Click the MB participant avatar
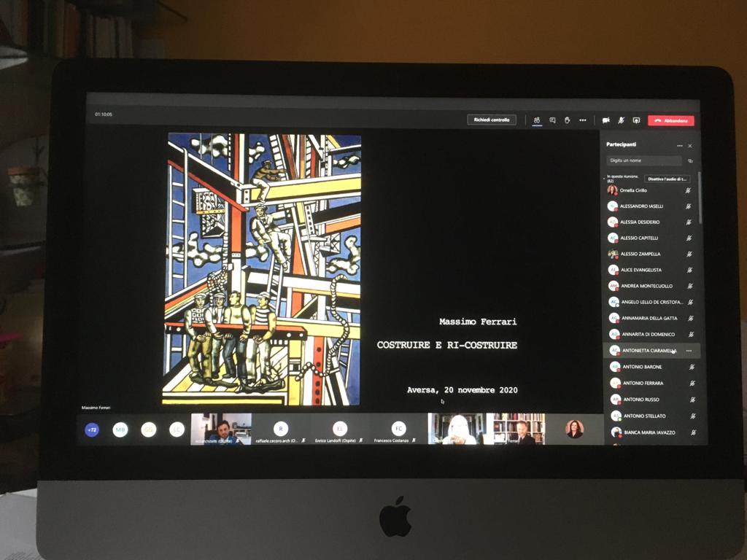Viewport: 747px width, 560px height. click(x=120, y=430)
